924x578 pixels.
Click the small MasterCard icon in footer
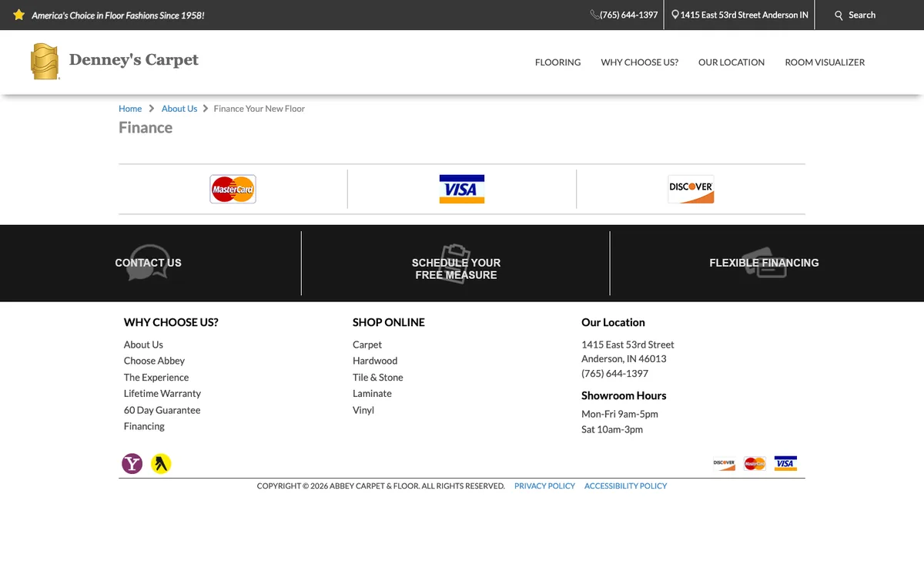coord(755,463)
